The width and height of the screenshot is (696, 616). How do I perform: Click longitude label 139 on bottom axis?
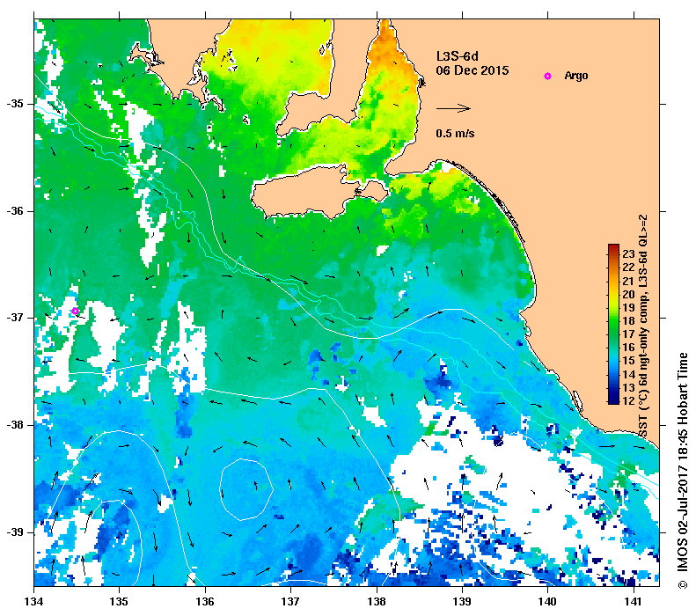click(463, 601)
